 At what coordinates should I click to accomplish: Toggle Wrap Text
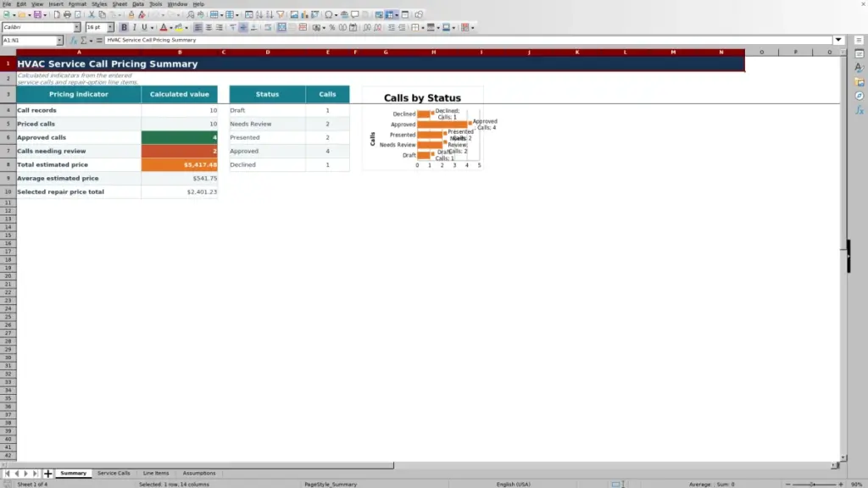pyautogui.click(x=268, y=28)
